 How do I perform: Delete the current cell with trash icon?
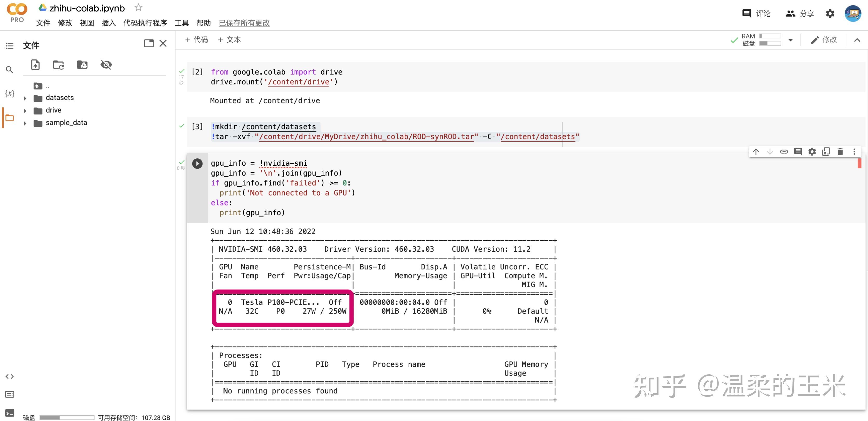840,152
